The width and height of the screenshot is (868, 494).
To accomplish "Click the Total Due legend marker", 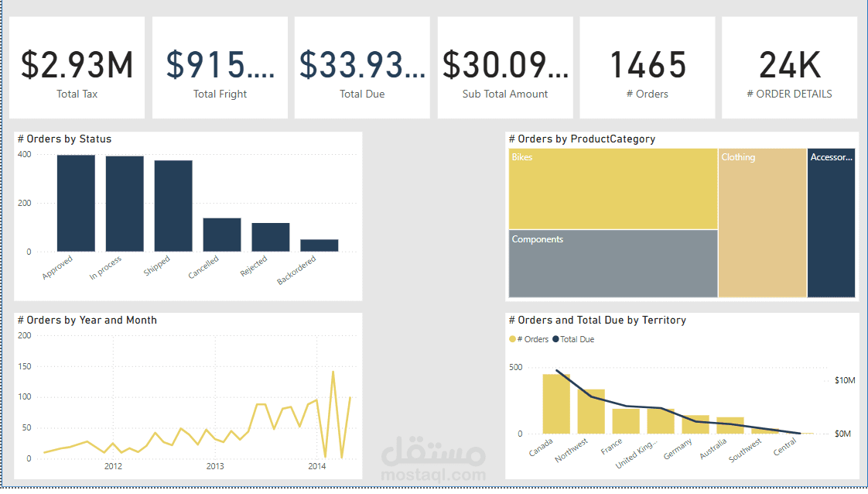I will [555, 339].
